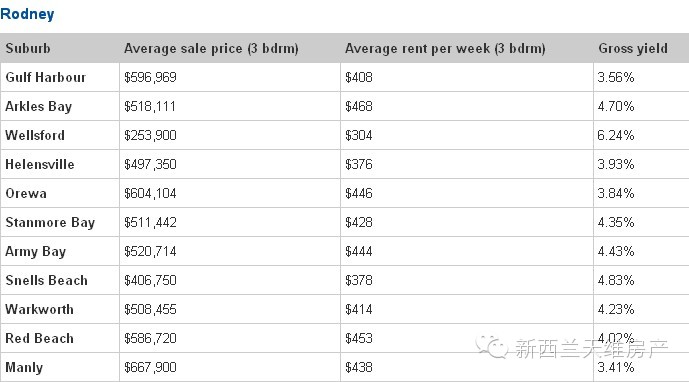Click the Chinese watermark text overlay
Screen dimensions: 689x382
[x=591, y=349]
